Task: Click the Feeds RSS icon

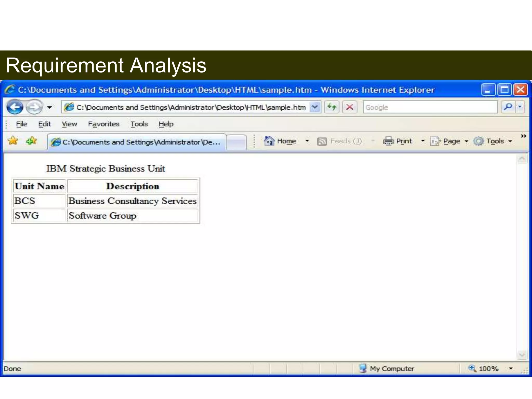Action: coord(322,141)
